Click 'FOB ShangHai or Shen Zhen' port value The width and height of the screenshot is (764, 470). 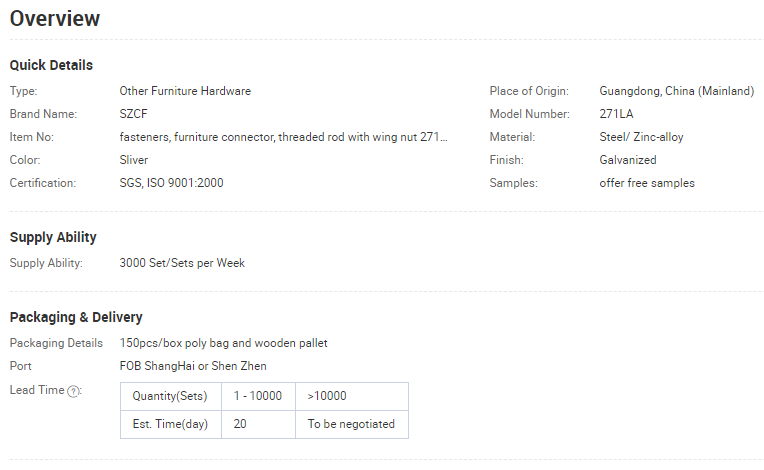(x=193, y=366)
